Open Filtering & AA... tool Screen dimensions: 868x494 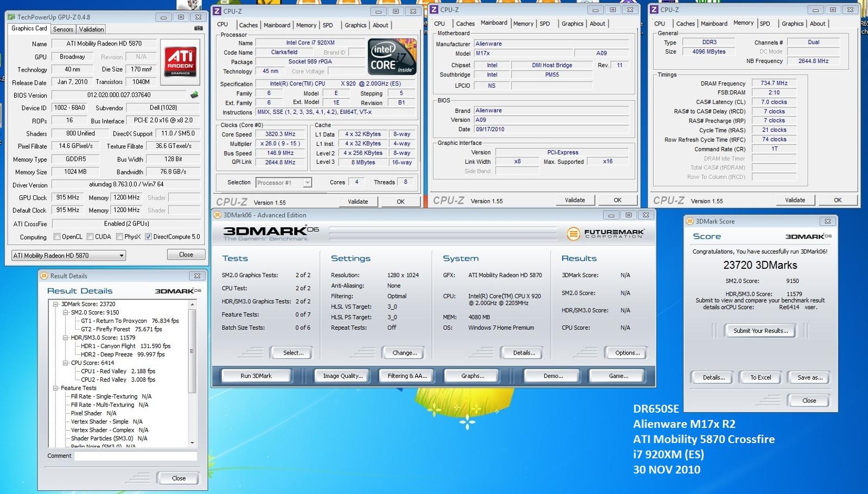pos(407,376)
